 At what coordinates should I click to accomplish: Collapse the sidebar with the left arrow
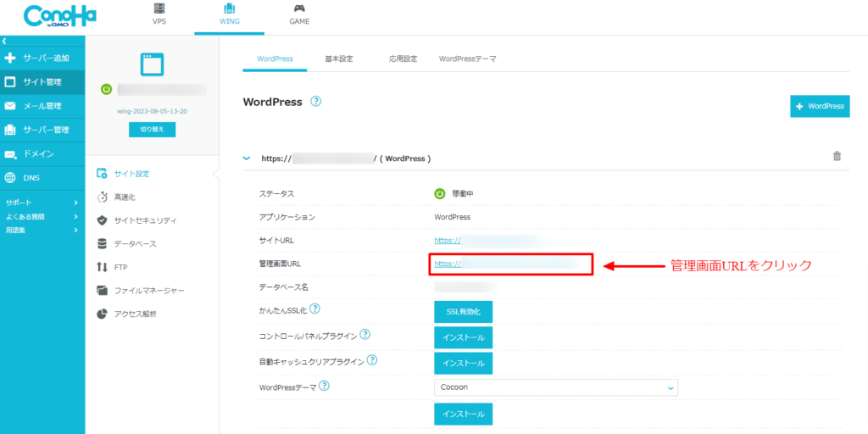pyautogui.click(x=4, y=42)
